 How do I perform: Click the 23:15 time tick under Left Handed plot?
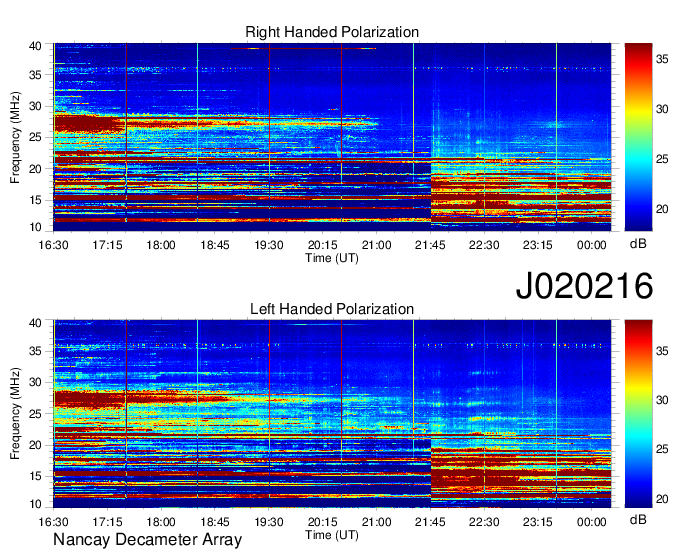(x=538, y=522)
